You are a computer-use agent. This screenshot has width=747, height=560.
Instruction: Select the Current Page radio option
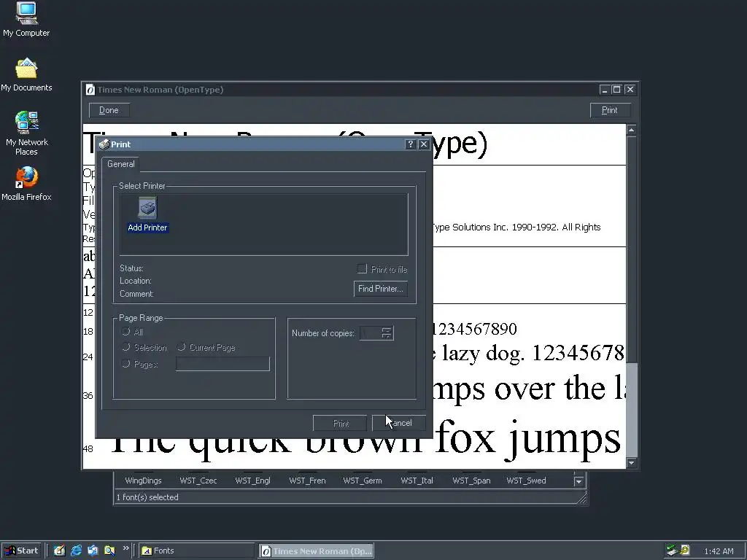click(181, 347)
